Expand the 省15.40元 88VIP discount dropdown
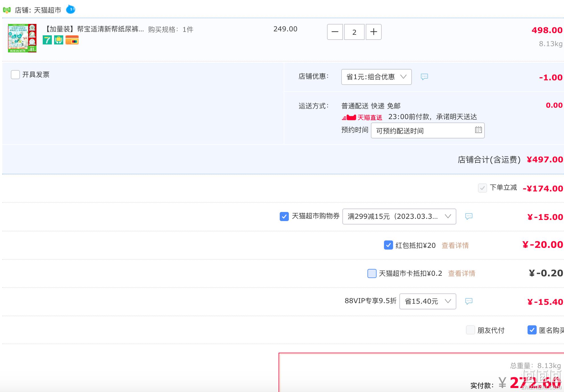Viewport: 564px width, 392px height. (428, 301)
